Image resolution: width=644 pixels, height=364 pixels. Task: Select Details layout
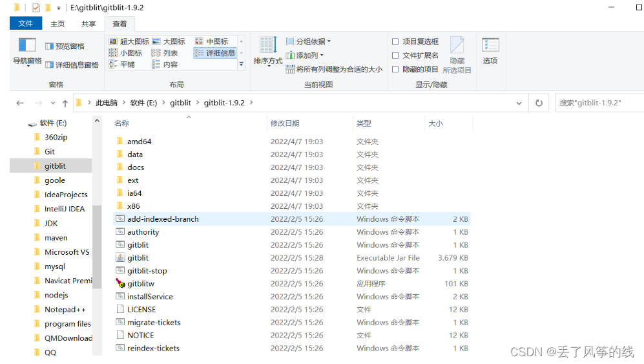(215, 53)
